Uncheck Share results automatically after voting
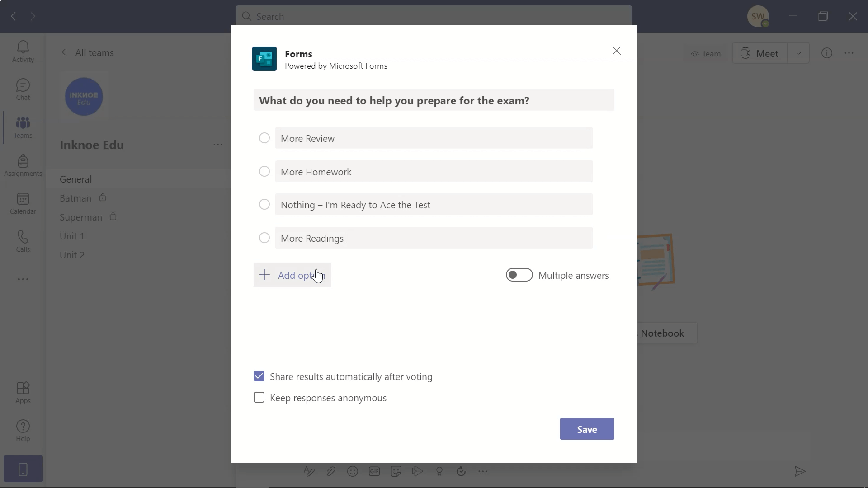 coord(259,376)
